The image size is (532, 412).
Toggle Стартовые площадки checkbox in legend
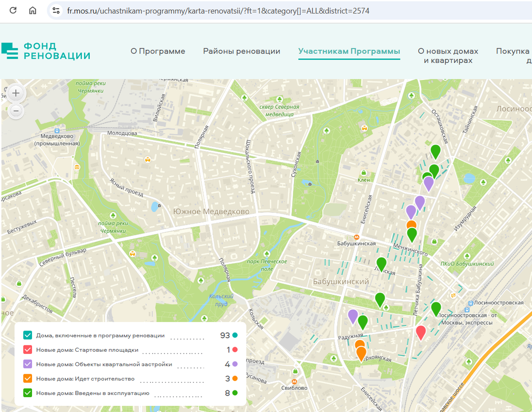27,350
